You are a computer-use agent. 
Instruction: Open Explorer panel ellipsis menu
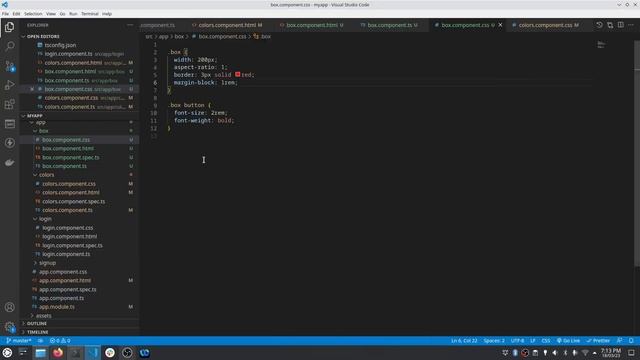click(x=130, y=25)
